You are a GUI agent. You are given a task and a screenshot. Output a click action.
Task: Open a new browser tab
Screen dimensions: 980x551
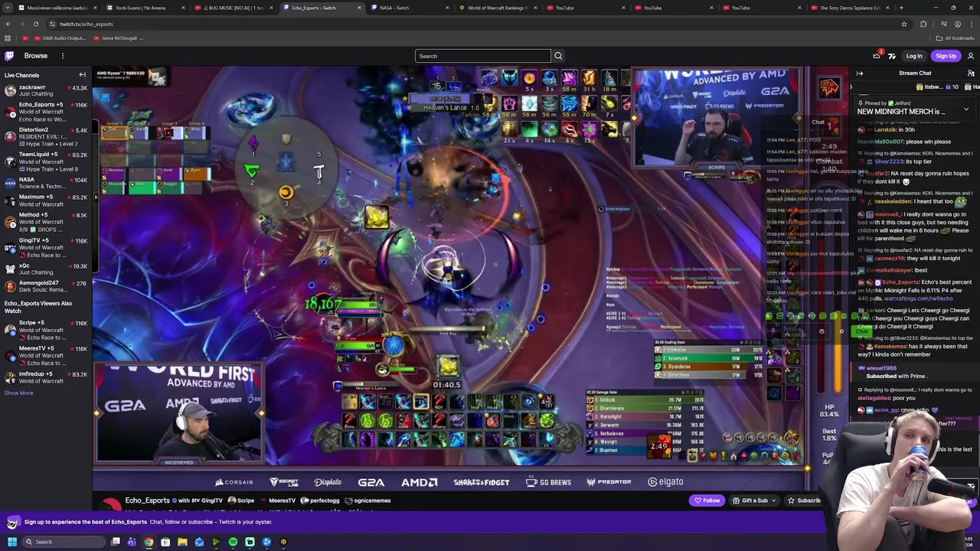coord(901,8)
